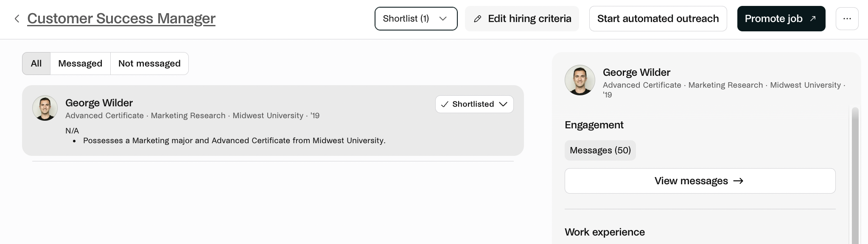The height and width of the screenshot is (244, 868).
Task: Switch to the Not messaged tab
Action: point(149,64)
